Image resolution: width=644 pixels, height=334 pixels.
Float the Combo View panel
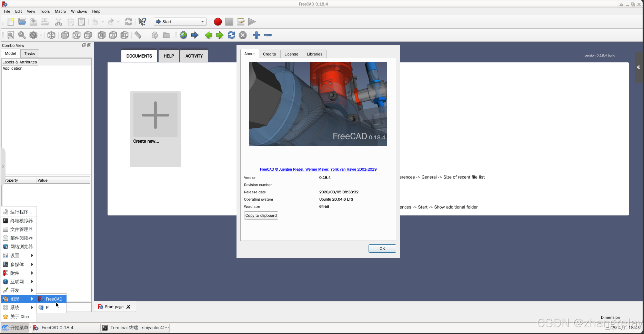point(84,45)
